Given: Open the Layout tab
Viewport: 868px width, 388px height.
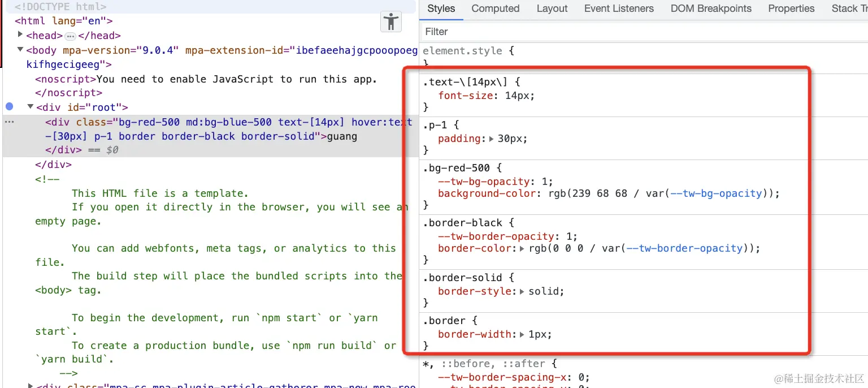Looking at the screenshot, I should tap(552, 8).
